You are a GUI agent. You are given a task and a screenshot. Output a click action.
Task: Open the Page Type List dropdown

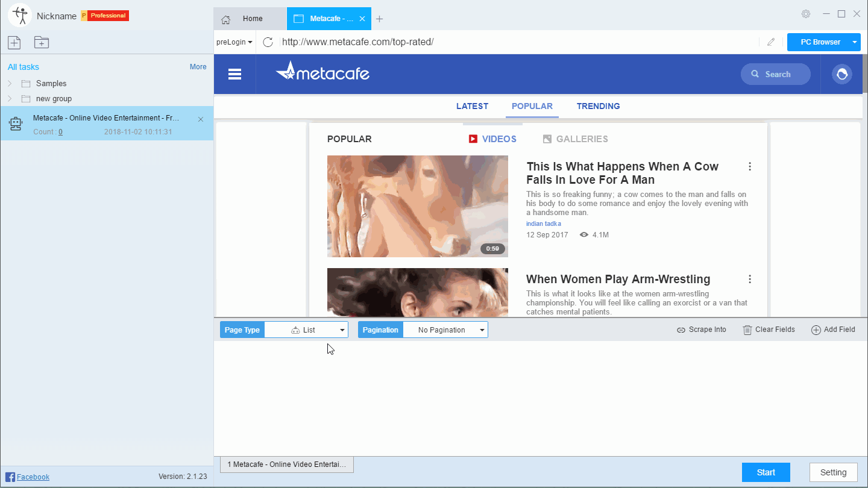tap(306, 330)
